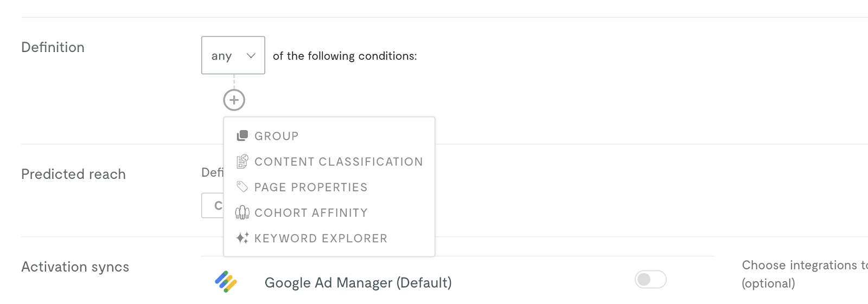This screenshot has width=868, height=304.
Task: Click the Page Properties tag icon
Action: click(x=242, y=187)
